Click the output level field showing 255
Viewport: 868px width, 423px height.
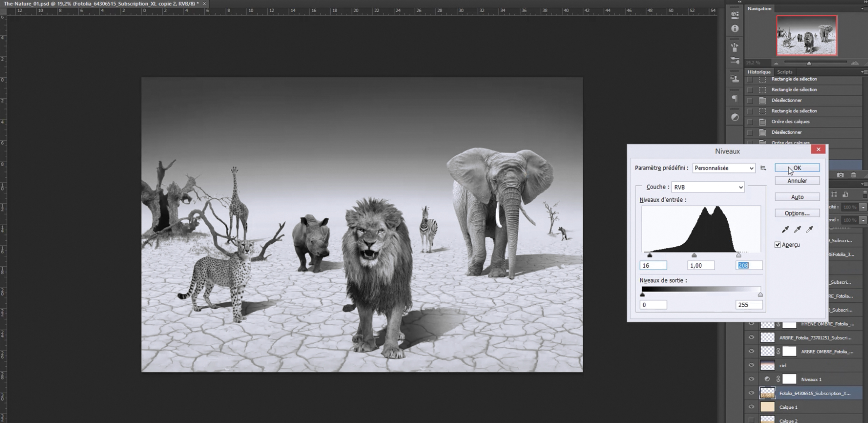click(749, 305)
